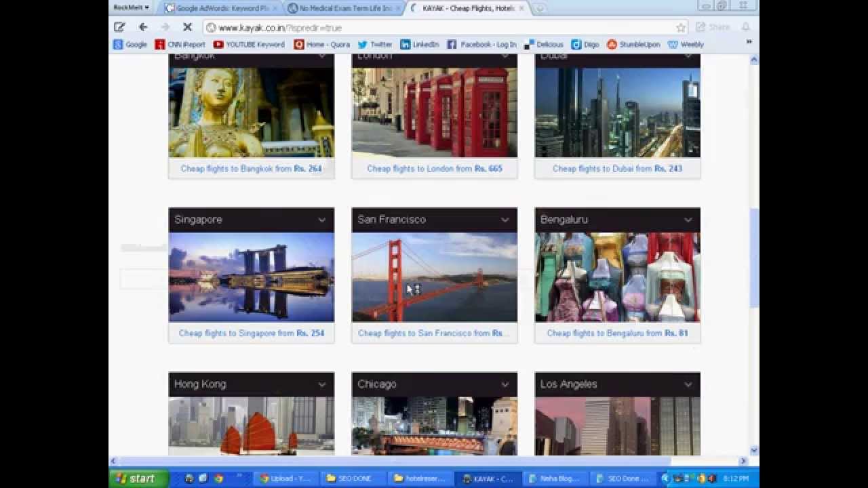The width and height of the screenshot is (868, 488).
Task: Switch to SEO DONE folder taskbar item
Action: (352, 479)
